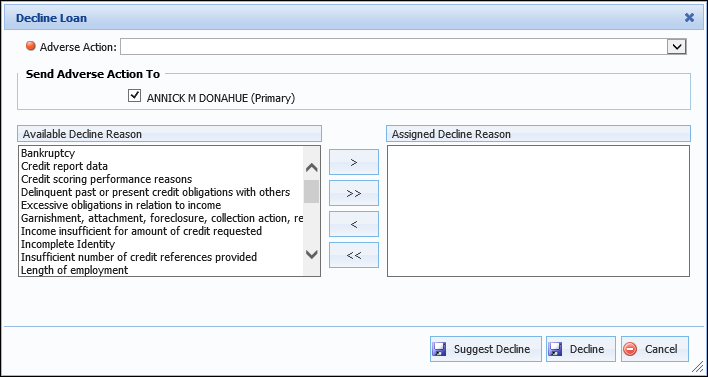
Task: Select Bankruptcy from available decline reasons
Action: [x=48, y=153]
